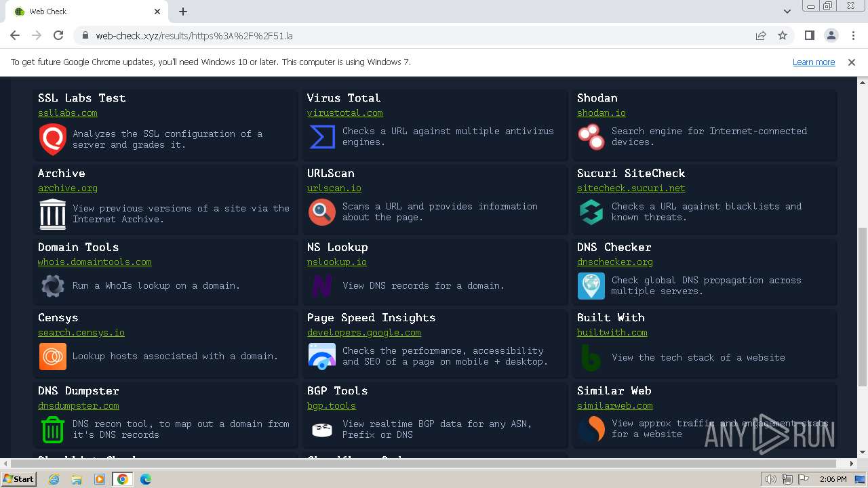Screen dimensions: 868x488
Task: Click the Windows Start button
Action: click(x=18, y=479)
